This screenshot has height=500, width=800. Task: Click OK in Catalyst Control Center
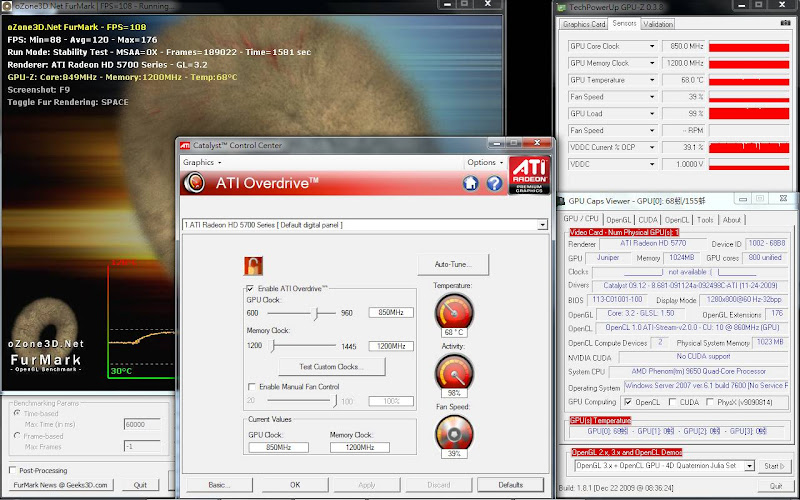(295, 485)
